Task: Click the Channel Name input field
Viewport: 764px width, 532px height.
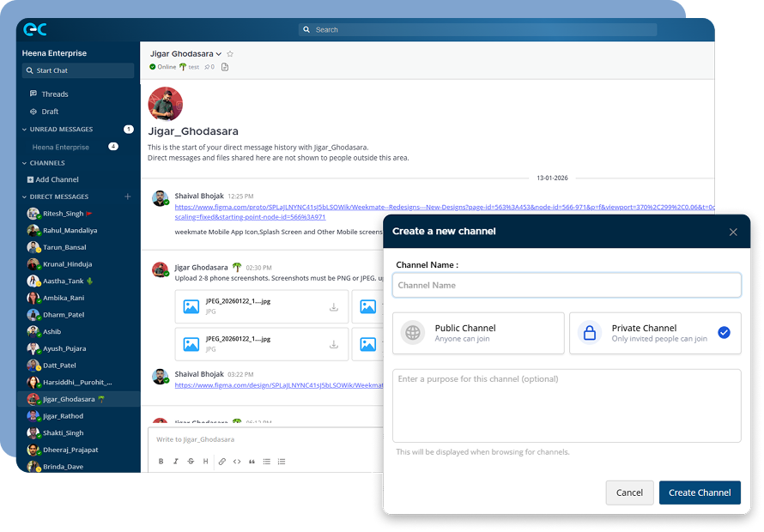Action: coord(566,285)
